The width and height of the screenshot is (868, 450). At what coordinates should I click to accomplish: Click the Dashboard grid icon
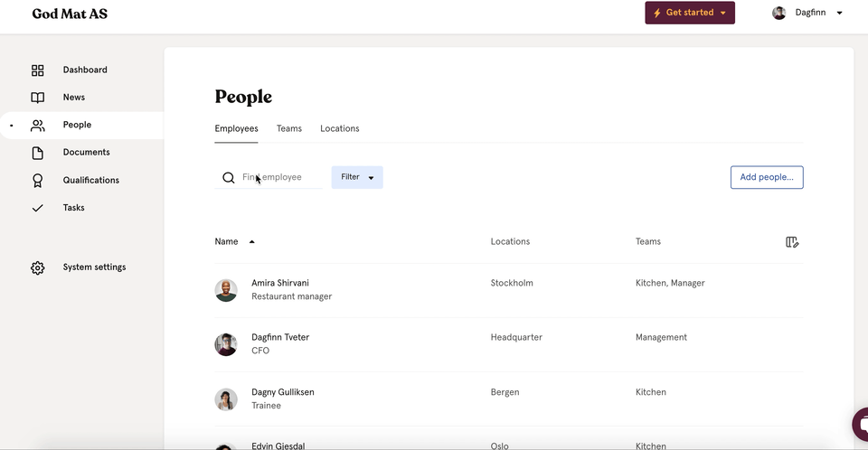click(x=38, y=70)
